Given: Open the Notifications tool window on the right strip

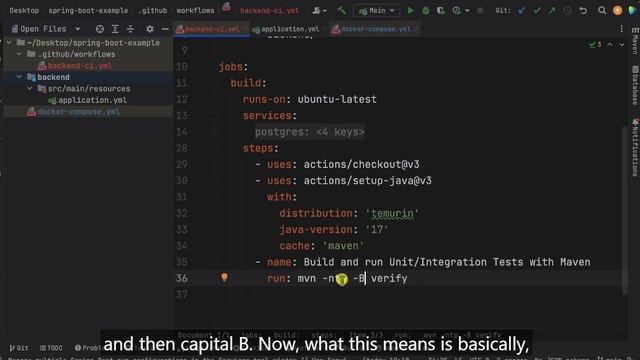Looking at the screenshot, I should click(635, 148).
